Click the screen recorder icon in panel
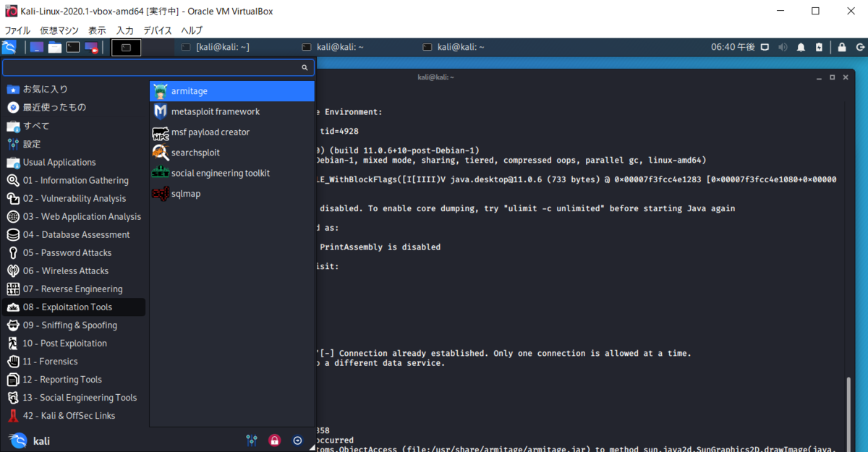868x452 pixels. click(92, 48)
